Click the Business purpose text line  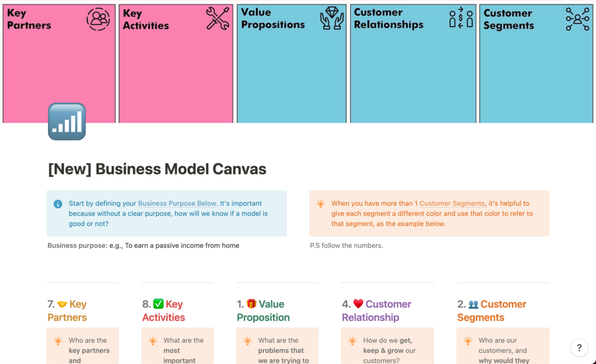point(144,245)
